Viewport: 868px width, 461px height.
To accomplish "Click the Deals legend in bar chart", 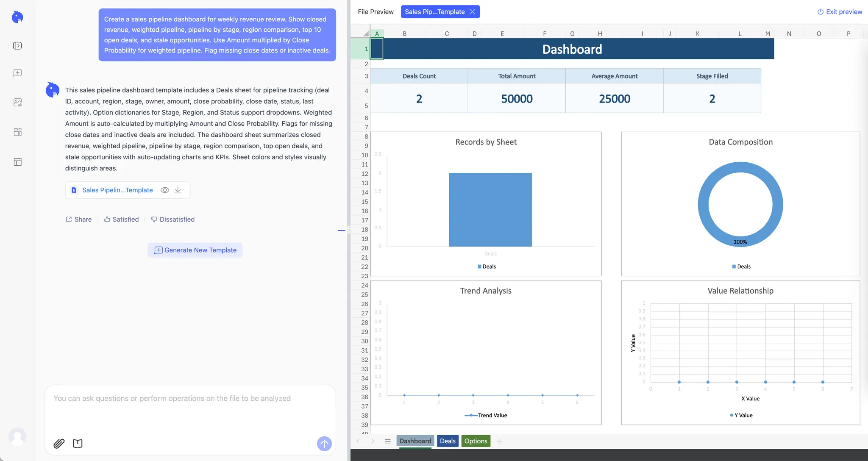I will pyautogui.click(x=487, y=267).
